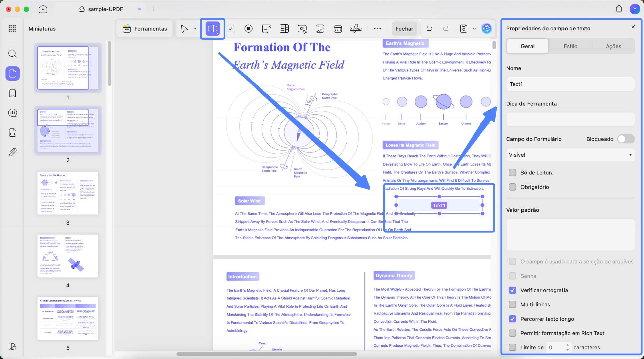644x359 pixels.
Task: Open the form fields list sidebar icon
Action: pos(12,132)
